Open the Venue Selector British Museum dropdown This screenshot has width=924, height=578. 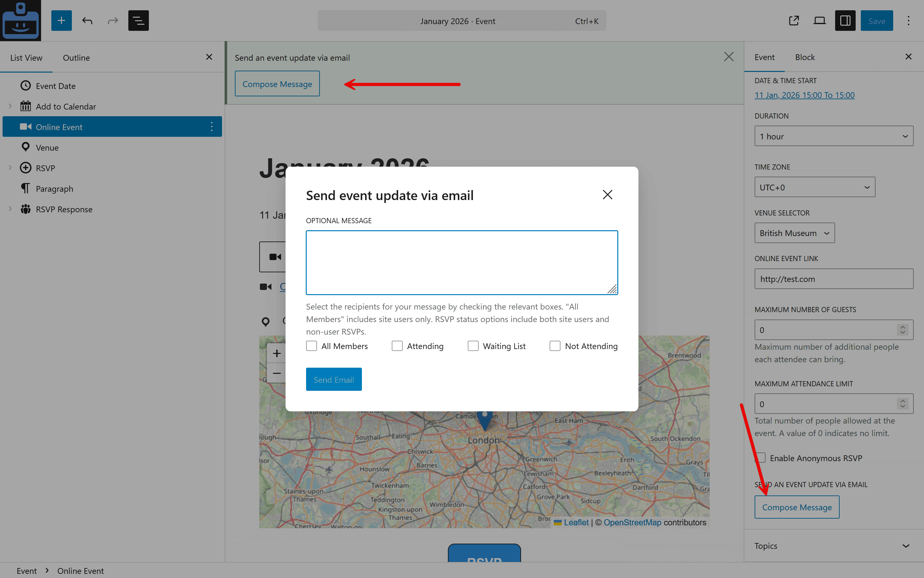coord(794,233)
